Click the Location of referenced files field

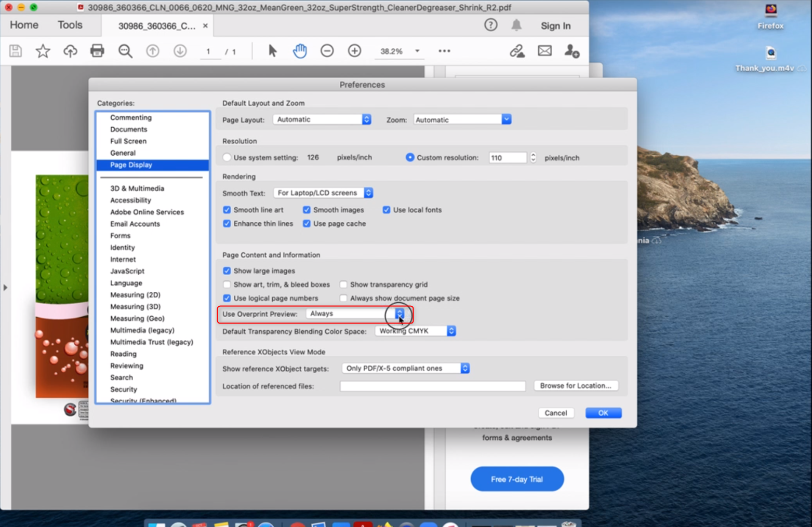432,386
